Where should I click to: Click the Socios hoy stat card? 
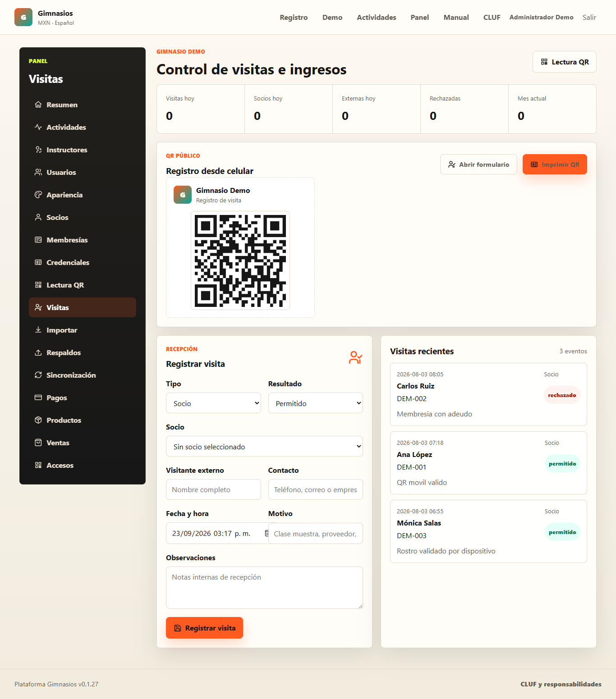[x=289, y=109]
